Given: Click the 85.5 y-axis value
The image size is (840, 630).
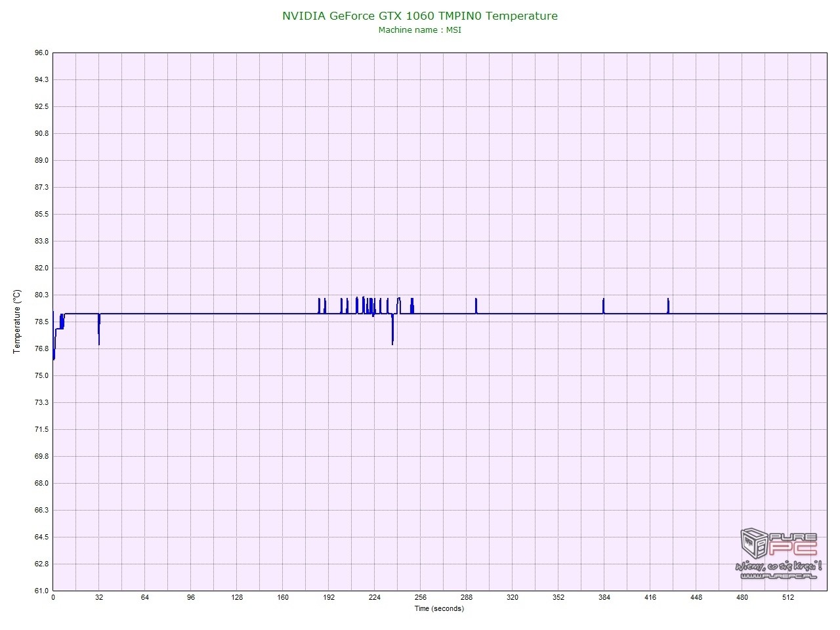Looking at the screenshot, I should 41,214.
